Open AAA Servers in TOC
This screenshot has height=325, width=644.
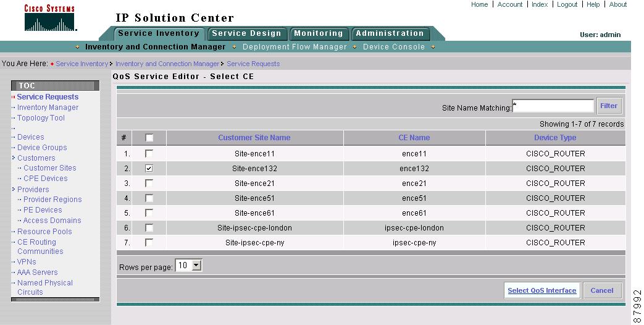pos(38,272)
